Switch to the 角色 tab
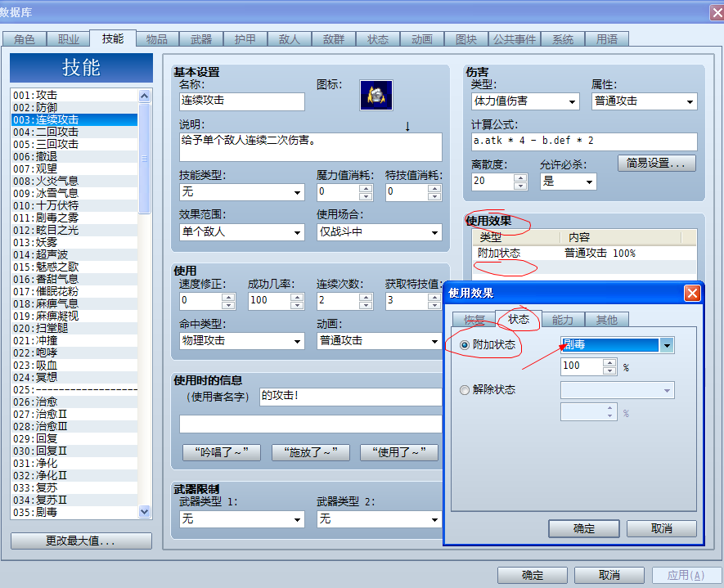Screen dimensions: 724x588 point(25,39)
